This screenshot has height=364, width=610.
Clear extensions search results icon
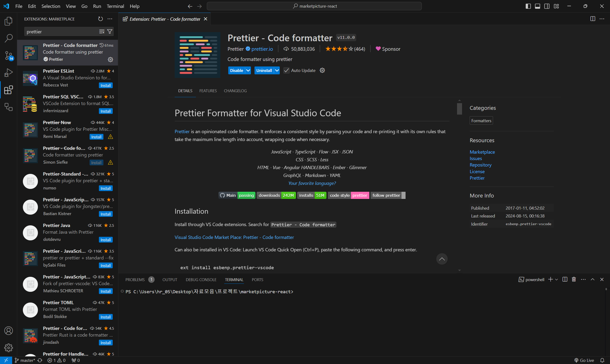tap(102, 32)
